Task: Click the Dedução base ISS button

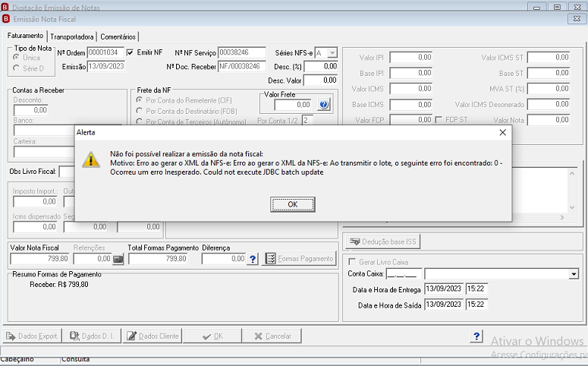Action: [382, 241]
